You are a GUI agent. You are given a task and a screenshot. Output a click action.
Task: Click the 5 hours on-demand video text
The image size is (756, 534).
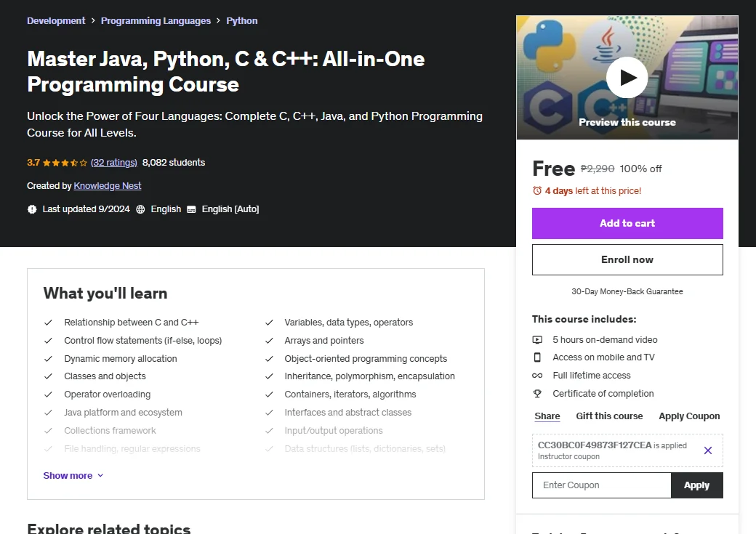pyautogui.click(x=605, y=340)
